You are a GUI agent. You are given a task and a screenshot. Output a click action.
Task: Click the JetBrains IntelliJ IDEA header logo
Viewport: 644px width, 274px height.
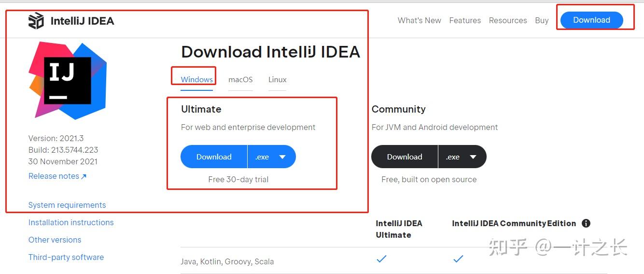(x=71, y=21)
